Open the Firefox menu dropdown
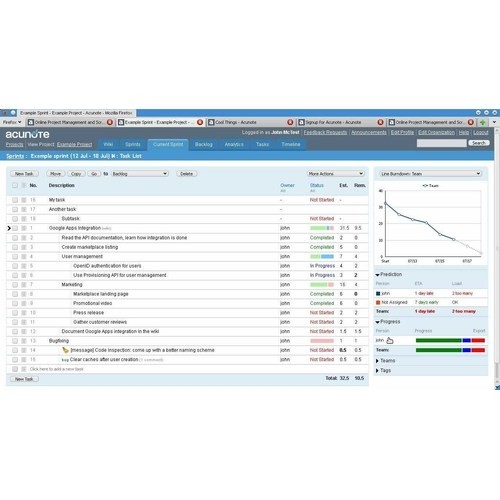 coord(12,122)
